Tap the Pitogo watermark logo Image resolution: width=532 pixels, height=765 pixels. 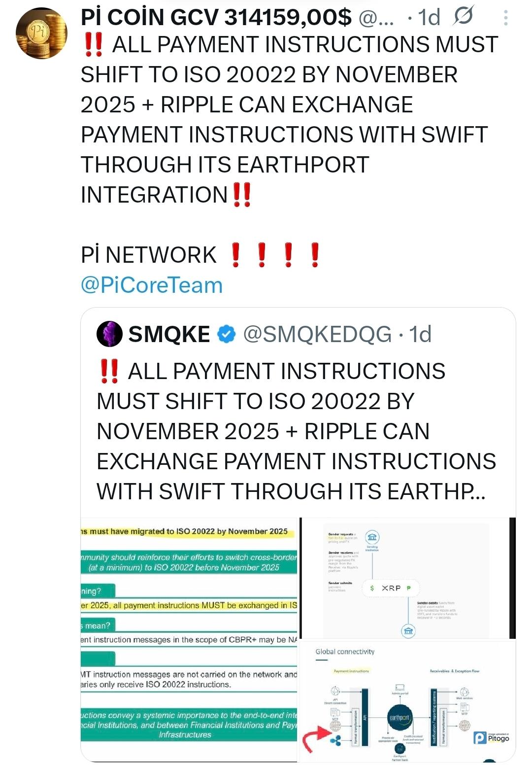[x=491, y=737]
